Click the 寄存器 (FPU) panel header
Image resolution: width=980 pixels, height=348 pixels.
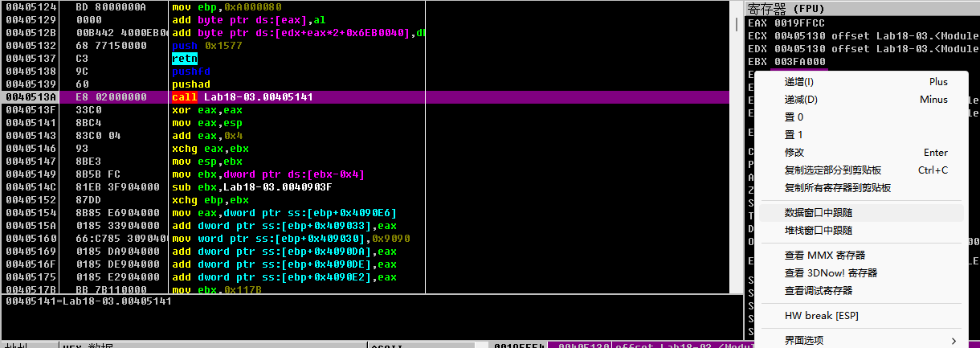(861, 9)
